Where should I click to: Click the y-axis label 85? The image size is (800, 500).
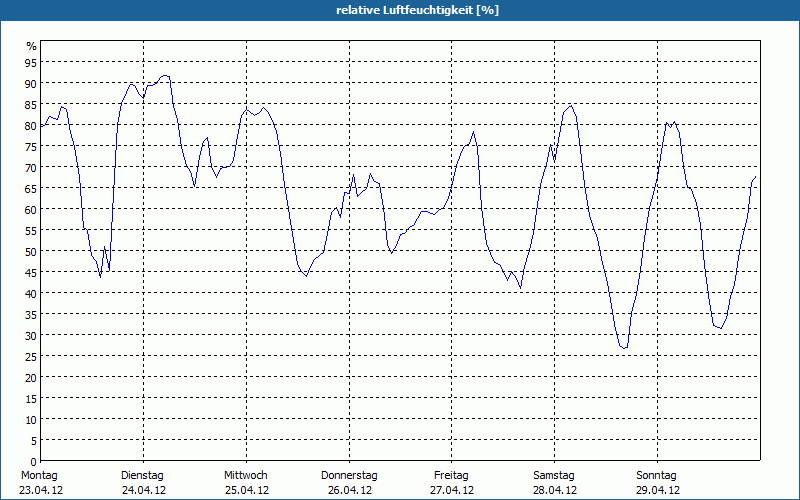[31, 104]
